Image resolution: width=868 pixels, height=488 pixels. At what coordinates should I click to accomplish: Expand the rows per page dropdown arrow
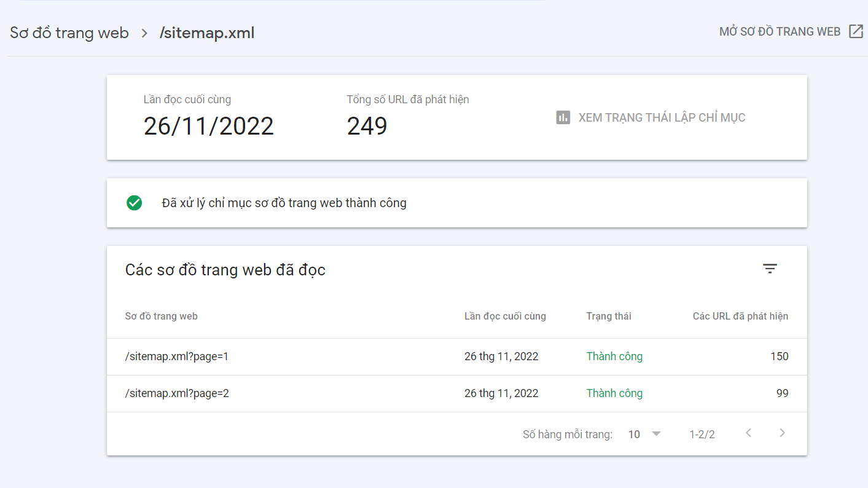point(656,434)
